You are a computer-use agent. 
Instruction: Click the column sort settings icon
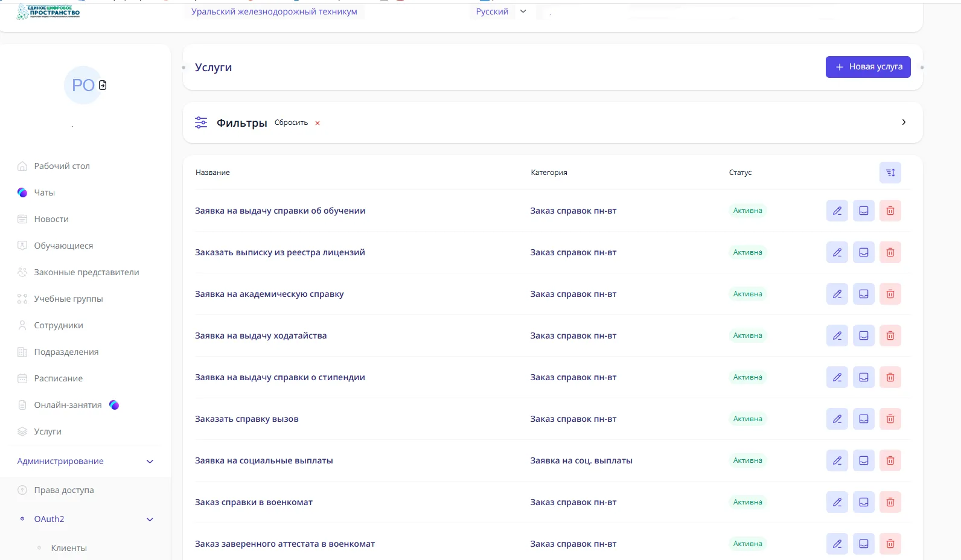(x=890, y=173)
